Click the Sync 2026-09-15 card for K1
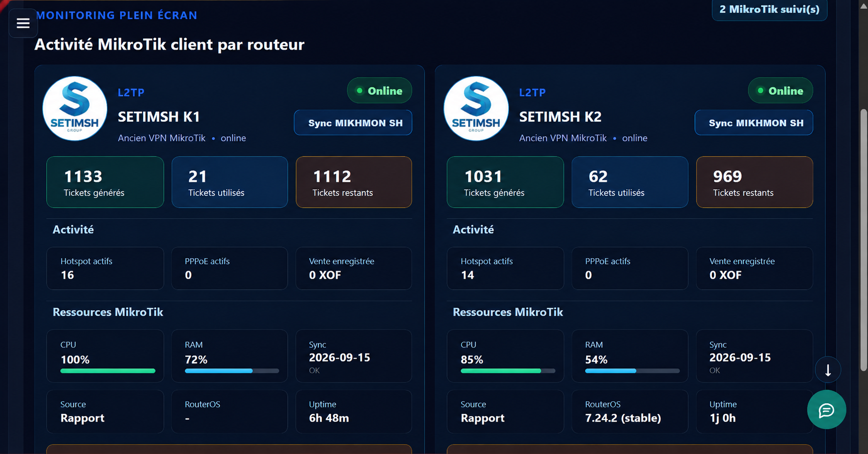Screen dimensions: 868x454 [x=354, y=356]
